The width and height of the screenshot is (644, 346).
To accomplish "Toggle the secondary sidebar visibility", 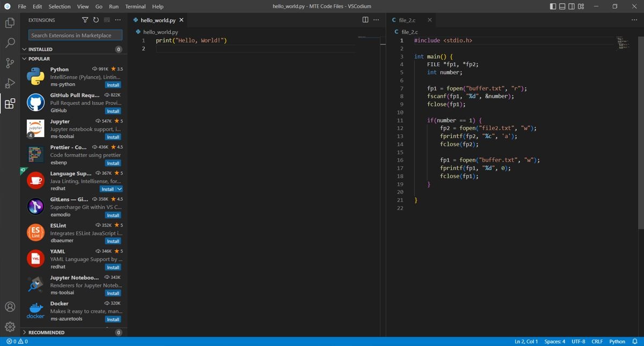I will 570,6.
